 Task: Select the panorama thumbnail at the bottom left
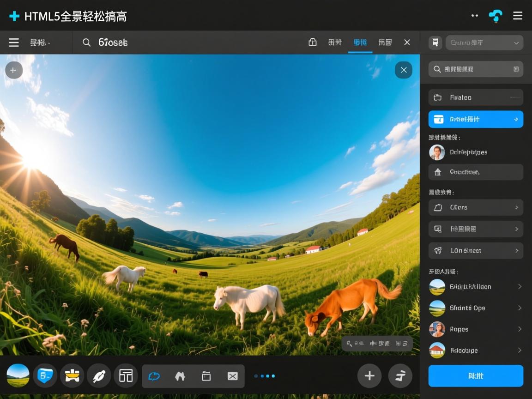coord(18,375)
